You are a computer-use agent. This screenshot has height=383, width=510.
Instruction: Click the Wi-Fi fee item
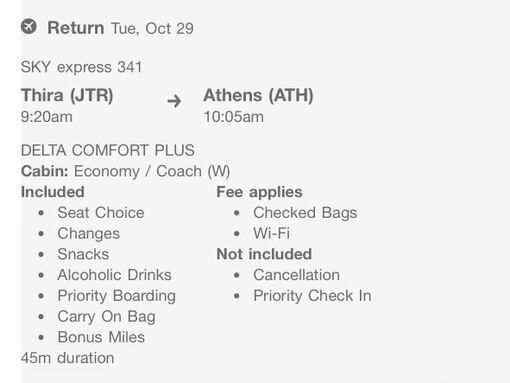click(x=271, y=233)
